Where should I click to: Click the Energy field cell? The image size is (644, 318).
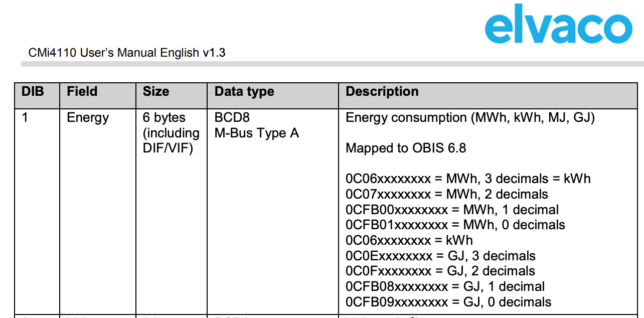pos(88,118)
